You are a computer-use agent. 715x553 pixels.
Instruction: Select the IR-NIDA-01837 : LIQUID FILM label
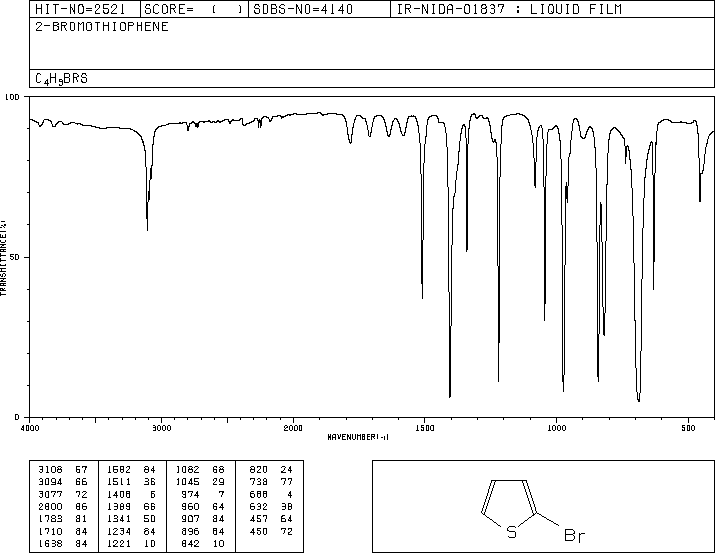point(509,9)
